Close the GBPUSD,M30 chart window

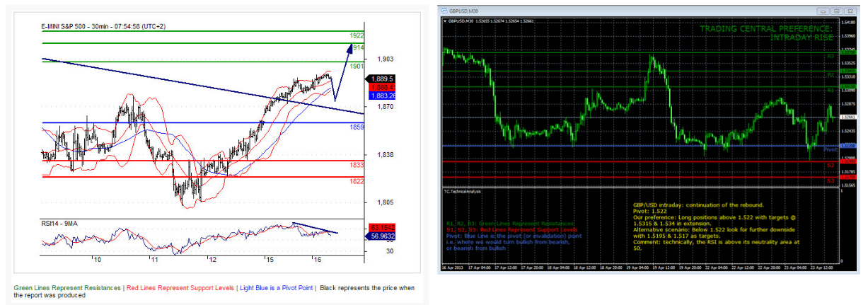849,11
